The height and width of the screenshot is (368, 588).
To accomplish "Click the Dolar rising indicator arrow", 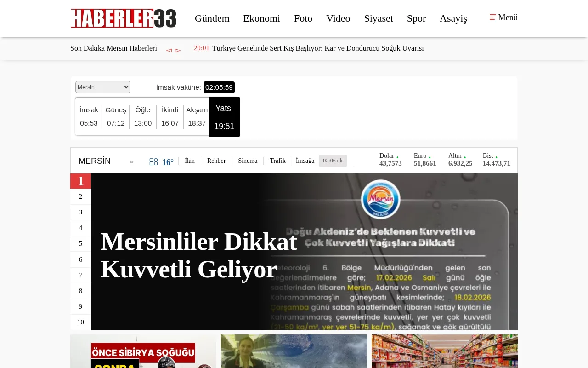I will (x=397, y=156).
